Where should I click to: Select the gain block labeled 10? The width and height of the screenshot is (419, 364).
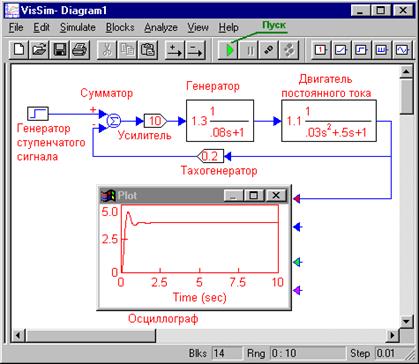click(155, 121)
